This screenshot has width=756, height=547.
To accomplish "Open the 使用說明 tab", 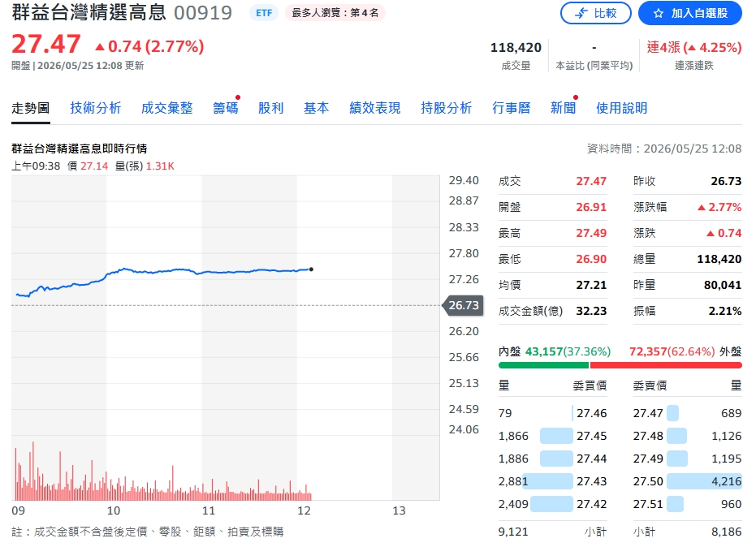I will [621, 108].
